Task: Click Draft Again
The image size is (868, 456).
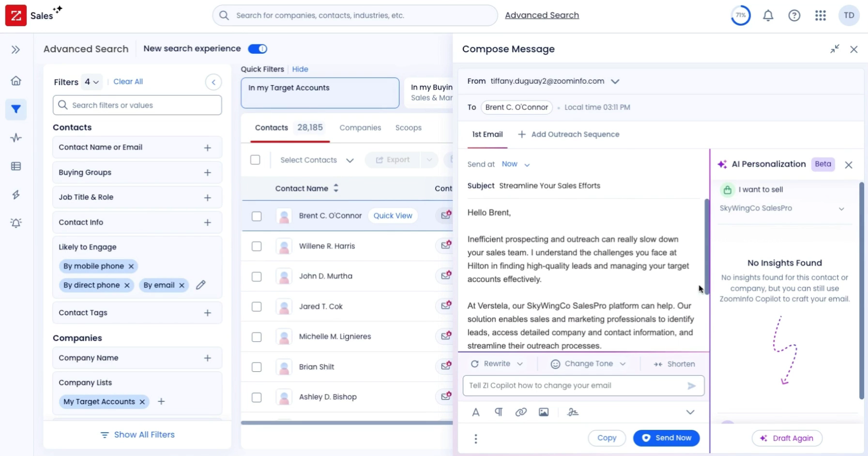Action: 787,439
